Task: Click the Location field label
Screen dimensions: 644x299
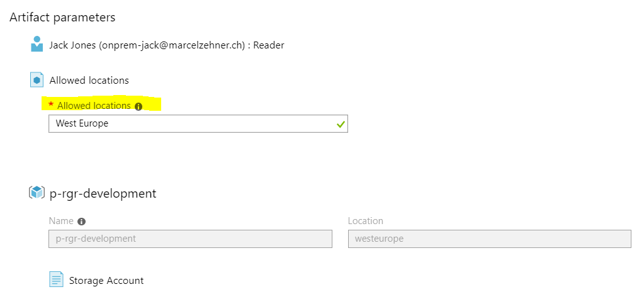Action: (366, 221)
